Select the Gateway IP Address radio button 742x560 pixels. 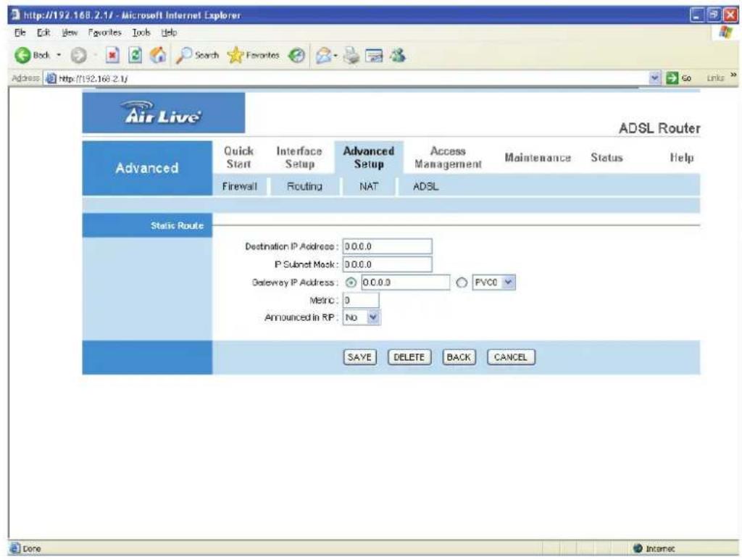click(x=351, y=283)
